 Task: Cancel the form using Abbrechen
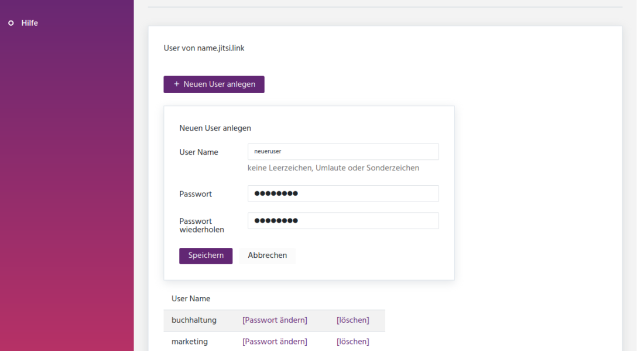click(x=267, y=255)
